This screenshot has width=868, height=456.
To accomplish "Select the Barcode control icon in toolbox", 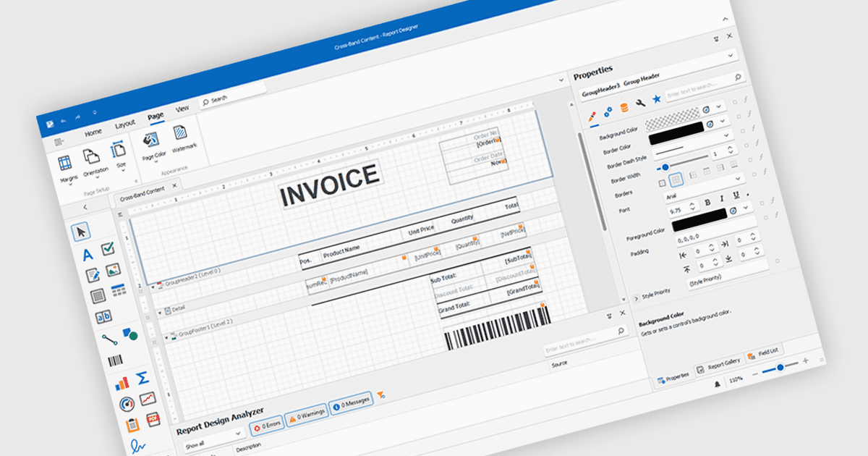I will 114,360.
